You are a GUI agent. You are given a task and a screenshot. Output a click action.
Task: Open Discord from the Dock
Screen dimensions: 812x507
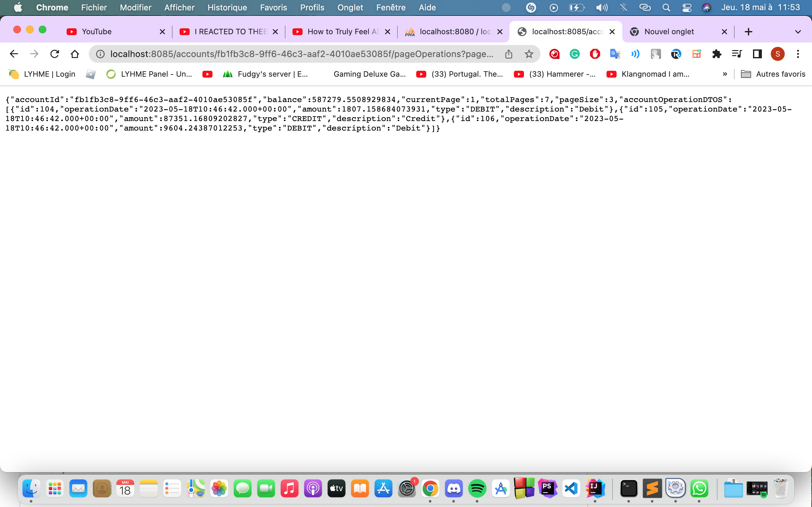click(x=454, y=488)
